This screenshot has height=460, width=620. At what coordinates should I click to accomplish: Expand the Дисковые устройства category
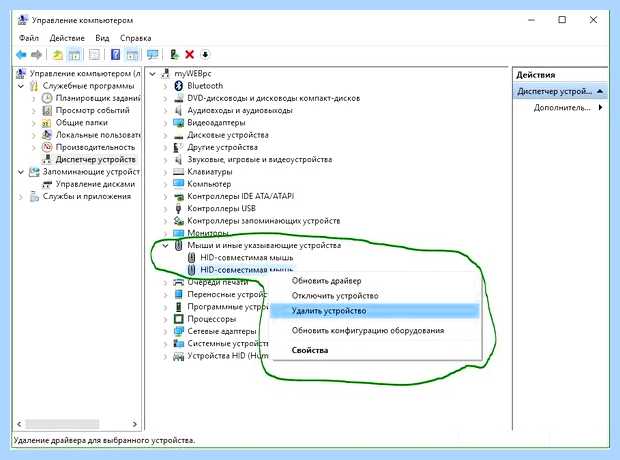click(x=166, y=135)
